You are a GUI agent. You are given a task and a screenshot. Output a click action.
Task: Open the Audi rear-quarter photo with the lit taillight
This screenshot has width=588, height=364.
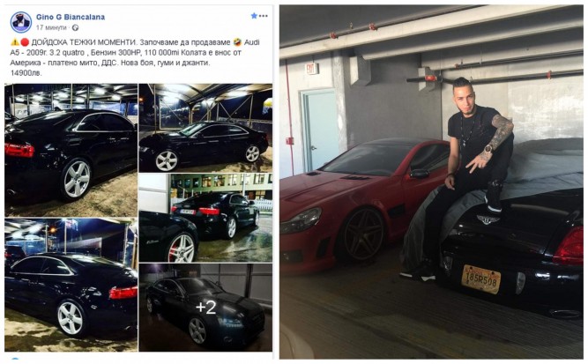tap(71, 285)
